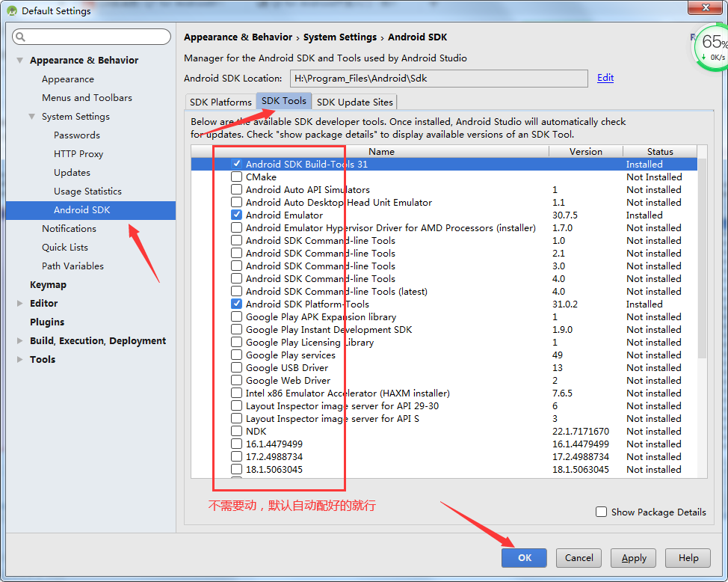Collapse the Appearance & Behavior section
This screenshot has width=728, height=582.
click(x=20, y=61)
